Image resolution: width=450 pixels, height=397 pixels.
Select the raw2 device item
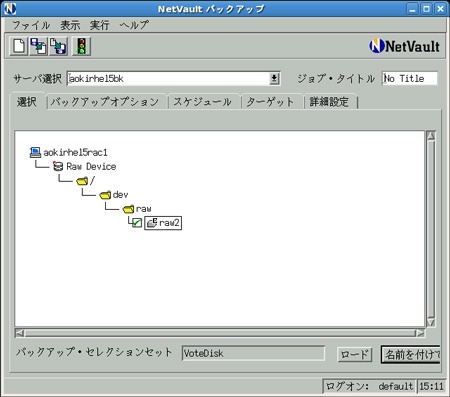click(163, 223)
